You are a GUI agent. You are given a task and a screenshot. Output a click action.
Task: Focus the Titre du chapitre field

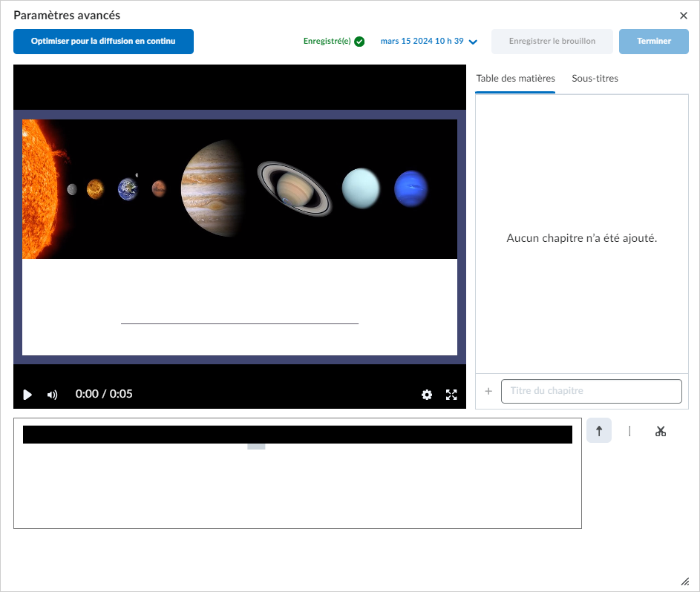pos(591,391)
